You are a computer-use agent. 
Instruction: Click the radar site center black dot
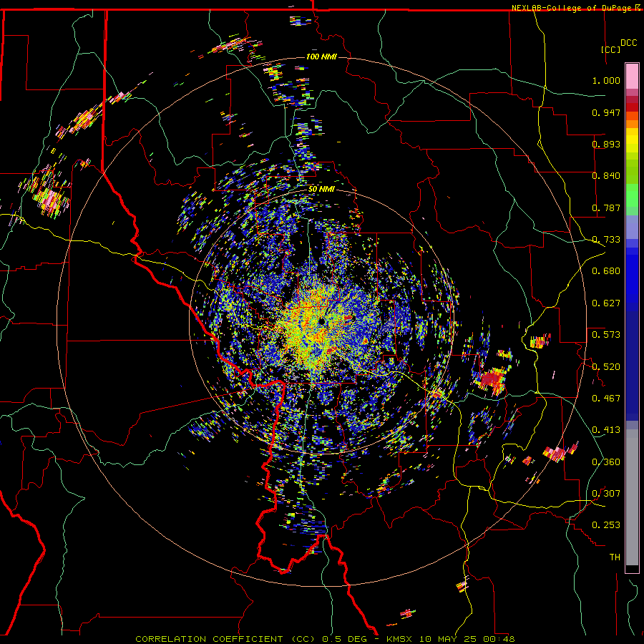point(321,321)
